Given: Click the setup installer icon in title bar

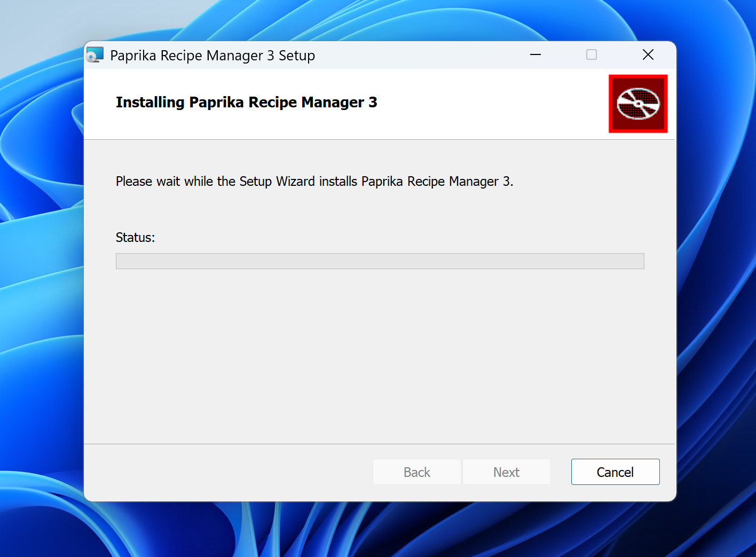Looking at the screenshot, I should click(95, 55).
